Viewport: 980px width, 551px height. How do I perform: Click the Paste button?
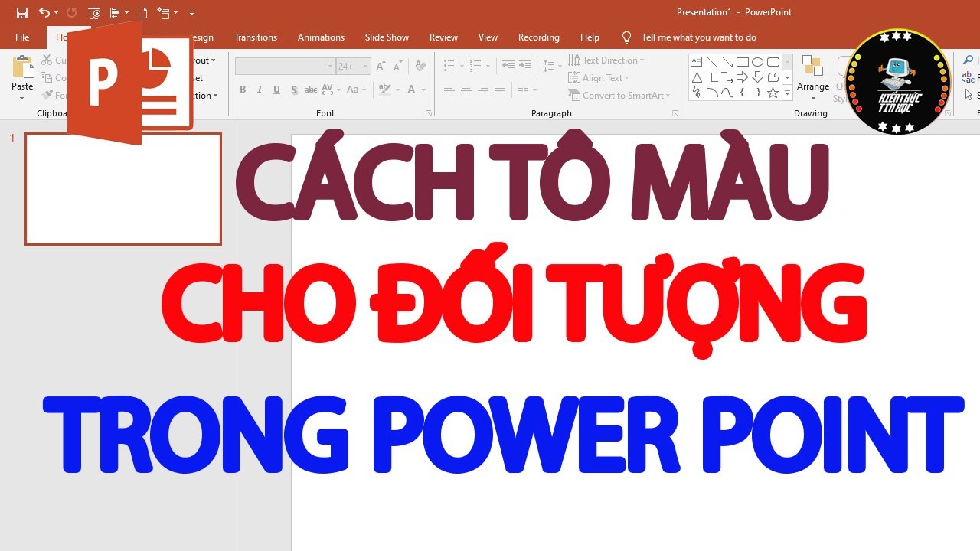(x=22, y=77)
